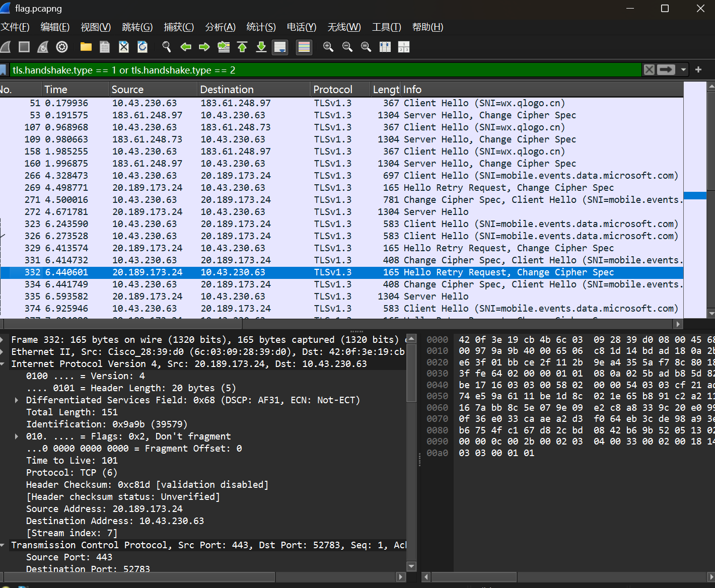Reset text to normal size icon
The width and height of the screenshot is (715, 588).
(x=366, y=47)
